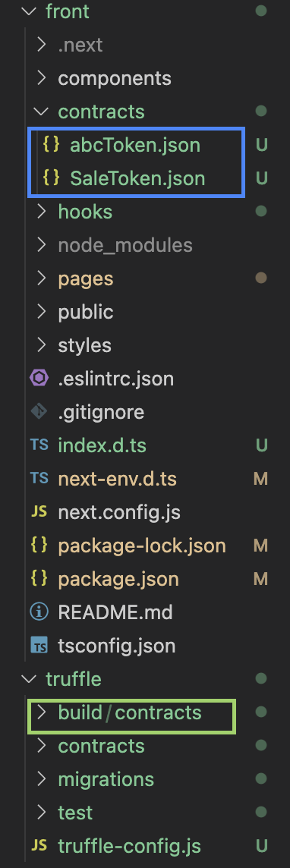
Task: Expand the components folder chevron
Action: [x=42, y=78]
